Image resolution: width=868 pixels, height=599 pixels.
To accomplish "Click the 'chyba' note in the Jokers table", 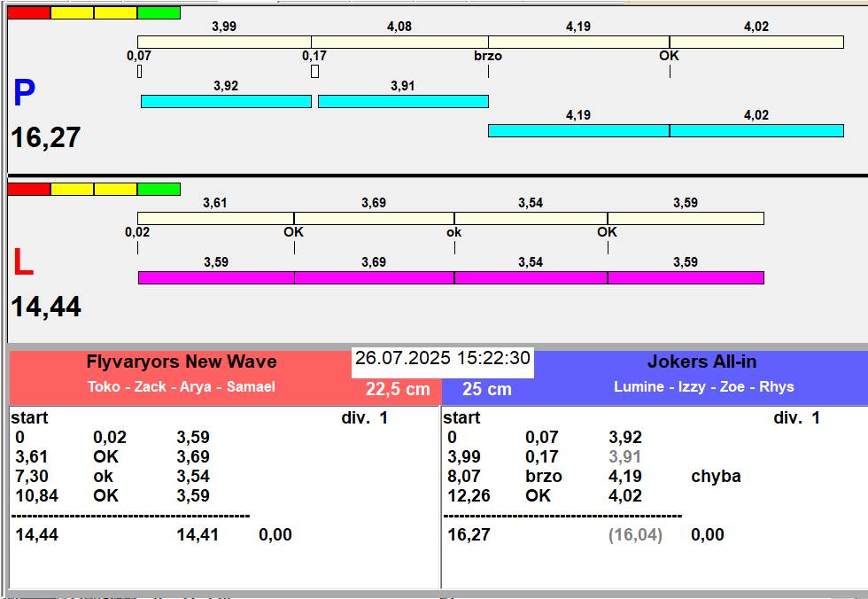I will [716, 477].
